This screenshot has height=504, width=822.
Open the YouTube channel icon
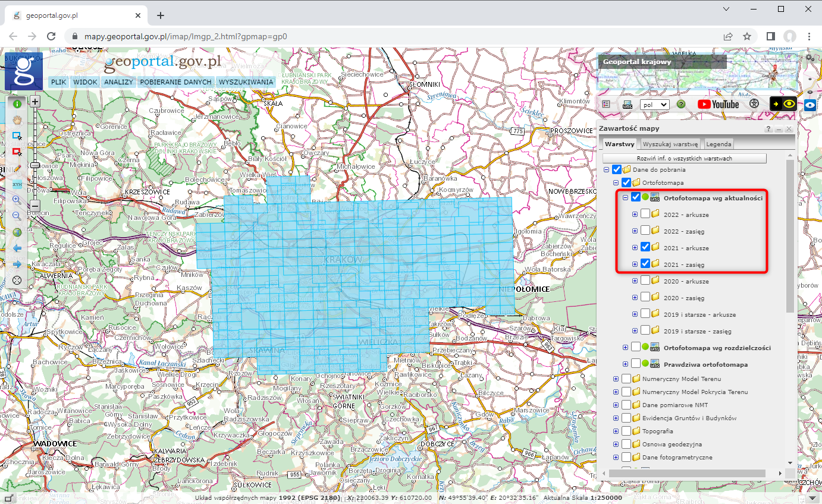[x=718, y=104]
